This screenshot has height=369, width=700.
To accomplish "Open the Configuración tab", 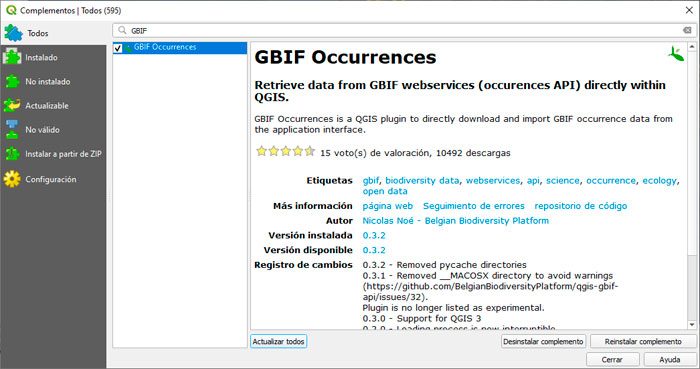I will coord(53,179).
